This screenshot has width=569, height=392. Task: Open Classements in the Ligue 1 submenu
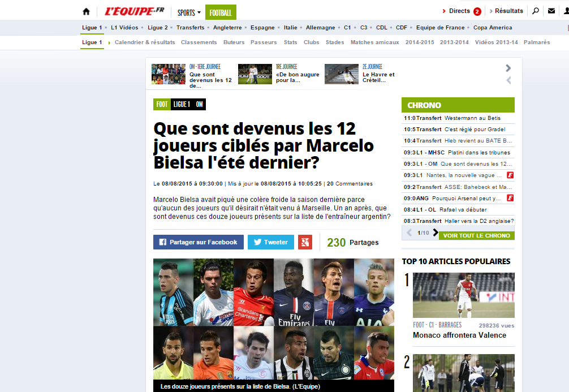pyautogui.click(x=199, y=42)
